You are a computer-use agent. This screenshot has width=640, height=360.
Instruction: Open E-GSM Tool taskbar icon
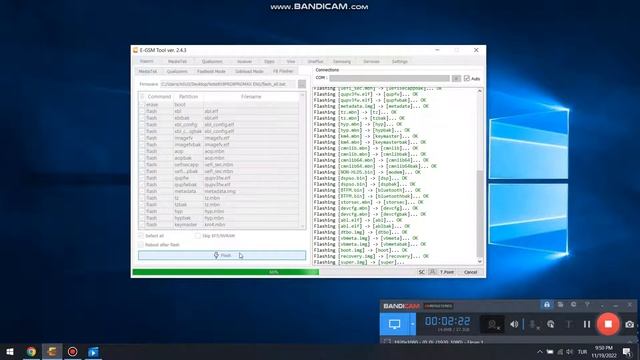pos(52,352)
